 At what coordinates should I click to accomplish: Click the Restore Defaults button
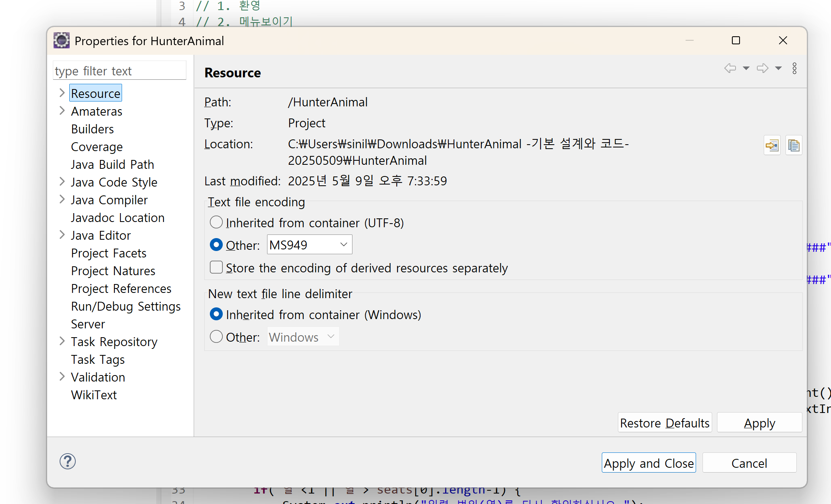pos(664,423)
